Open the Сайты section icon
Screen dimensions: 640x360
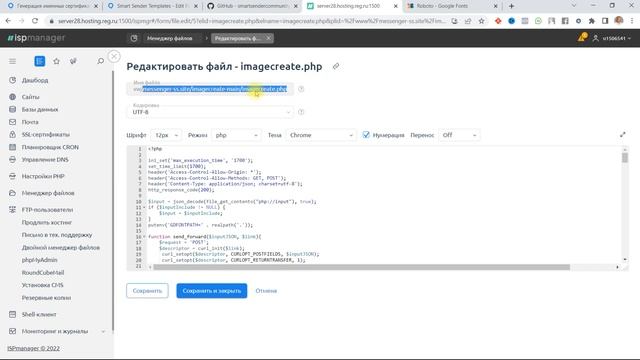(x=13, y=97)
